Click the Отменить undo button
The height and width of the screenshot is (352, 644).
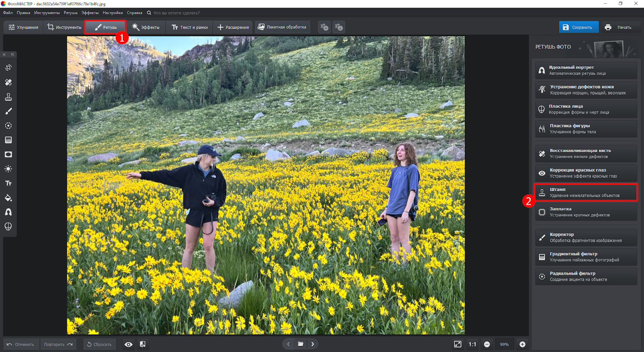coord(21,344)
